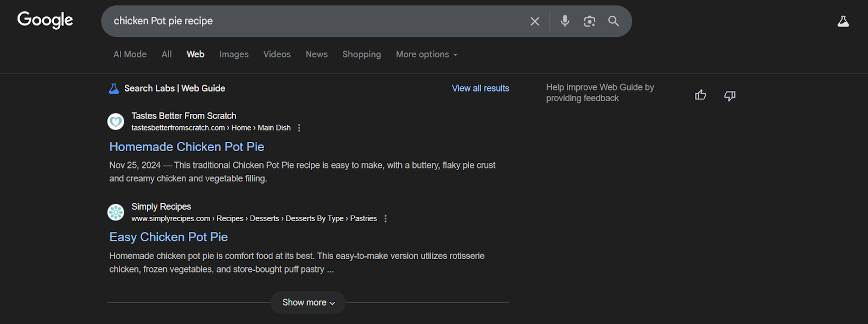This screenshot has height=324, width=868.
Task: Open three-dot menu for Simply Recipes result
Action: pyautogui.click(x=386, y=218)
